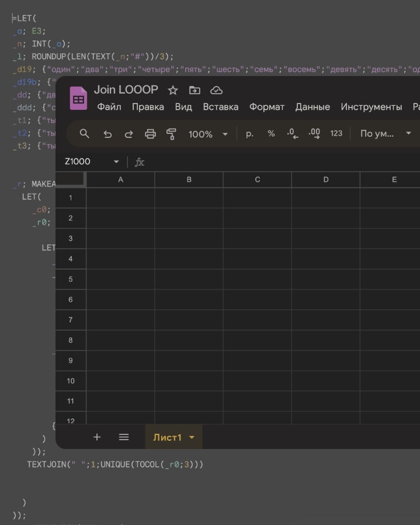The image size is (420, 525).
Task: Move document using the folder icon
Action: 195,91
